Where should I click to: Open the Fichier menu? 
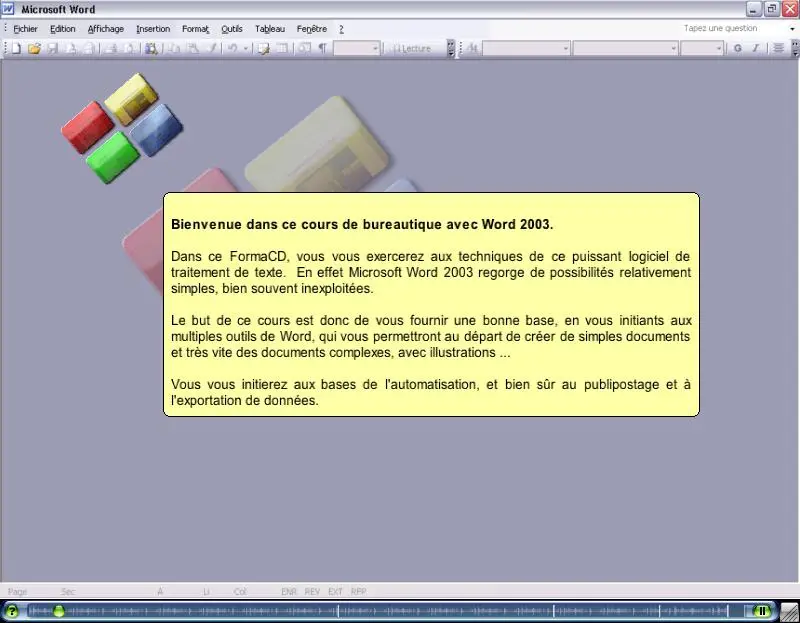(25, 29)
